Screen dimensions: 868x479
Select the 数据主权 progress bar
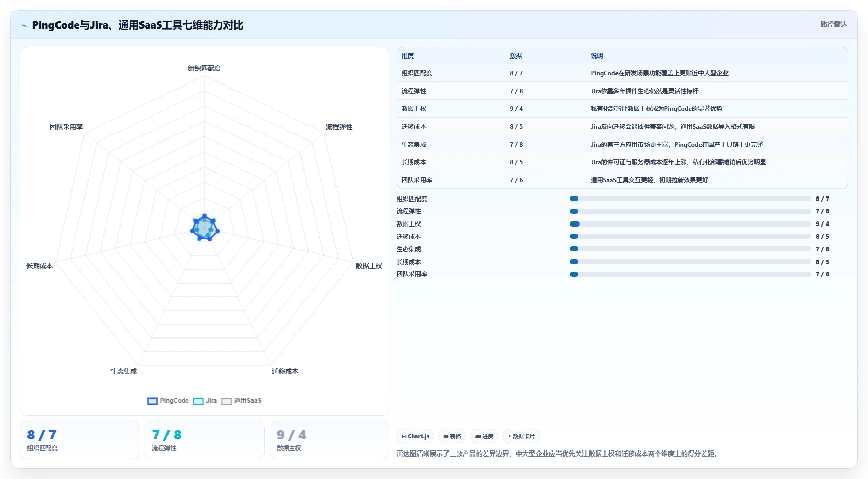pyautogui.click(x=690, y=224)
